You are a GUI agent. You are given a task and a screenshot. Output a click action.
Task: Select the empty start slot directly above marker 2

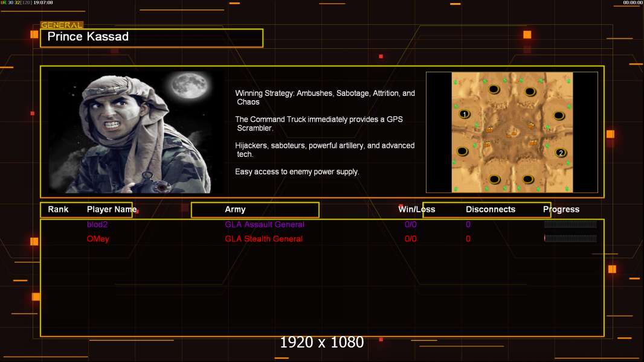point(559,116)
